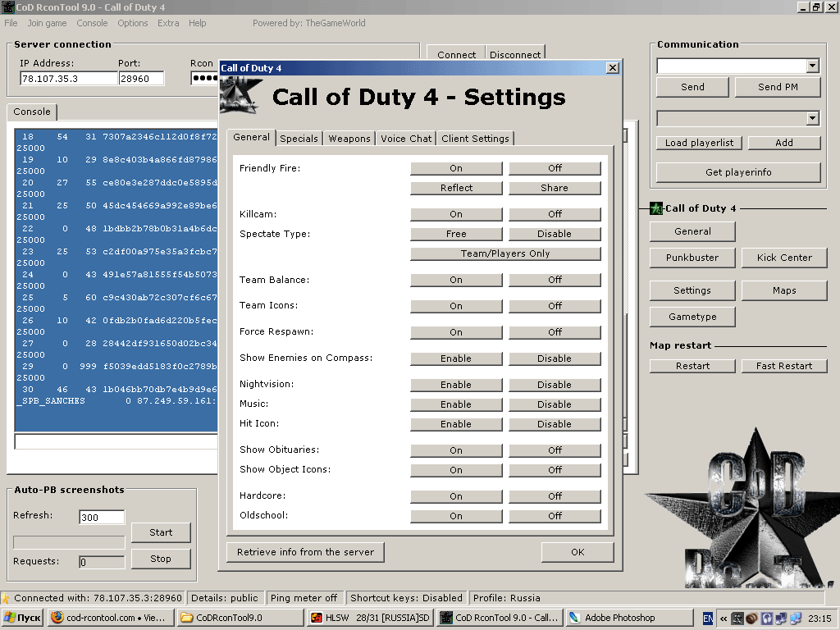Turn Team Icons Off
Viewport: 840px width, 630px height.
pyautogui.click(x=555, y=306)
